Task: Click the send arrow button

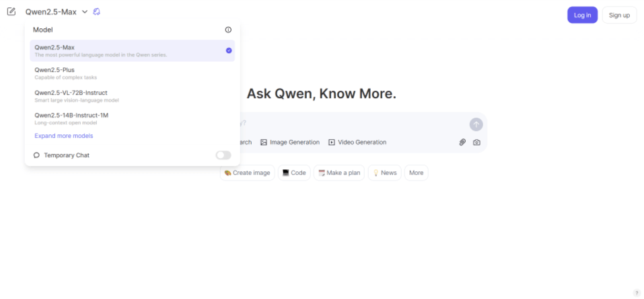Action: (476, 124)
